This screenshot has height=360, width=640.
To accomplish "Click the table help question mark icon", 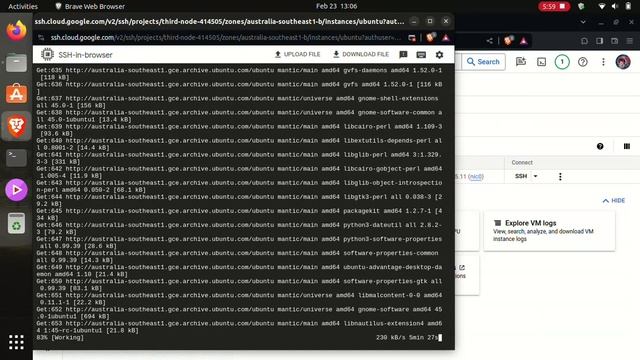I will pyautogui.click(x=600, y=146).
